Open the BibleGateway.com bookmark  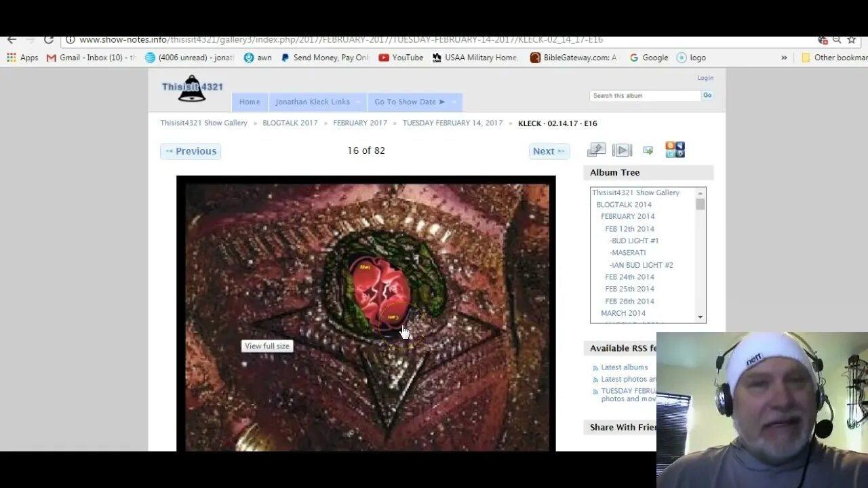[x=574, y=58]
